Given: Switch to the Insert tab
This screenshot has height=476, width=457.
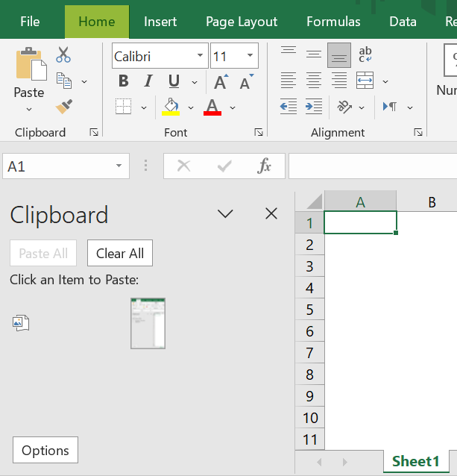Looking at the screenshot, I should [x=160, y=22].
